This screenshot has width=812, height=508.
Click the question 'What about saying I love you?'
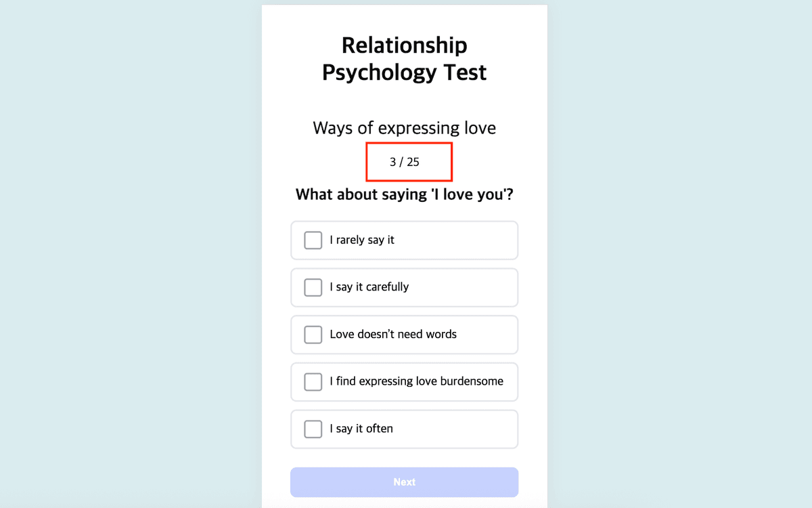pyautogui.click(x=405, y=195)
